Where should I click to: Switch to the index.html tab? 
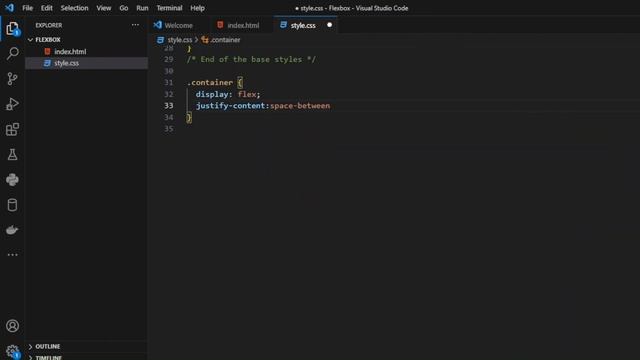coord(243,25)
